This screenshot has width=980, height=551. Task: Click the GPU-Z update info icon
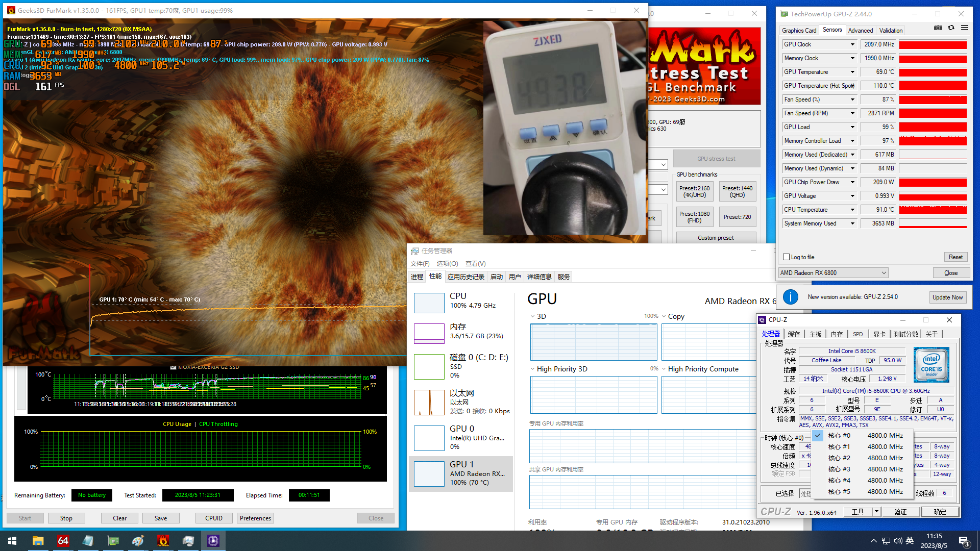(x=790, y=297)
